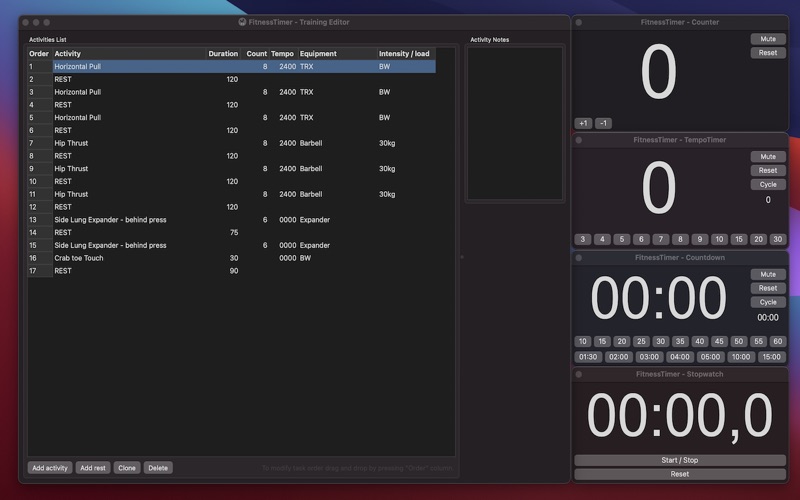
Task: Set TempoTimer preset to 3
Action: (x=583, y=239)
